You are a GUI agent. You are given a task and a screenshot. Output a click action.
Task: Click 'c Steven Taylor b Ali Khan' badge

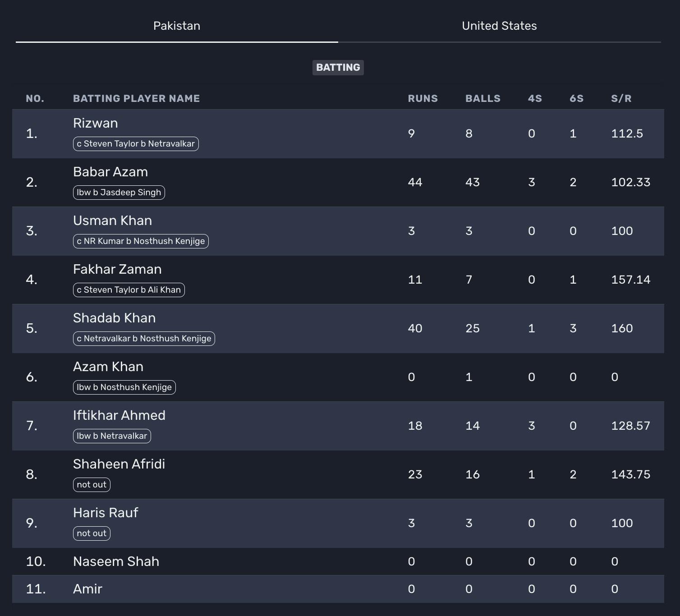[x=129, y=290]
